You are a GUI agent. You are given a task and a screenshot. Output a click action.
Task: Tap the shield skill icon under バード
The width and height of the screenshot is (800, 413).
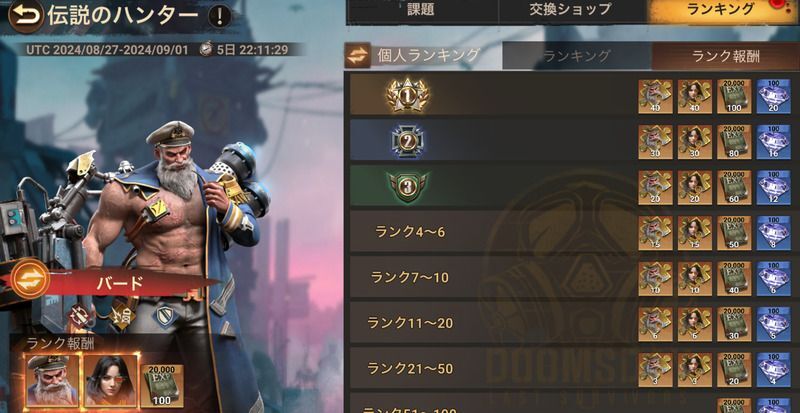(x=166, y=315)
